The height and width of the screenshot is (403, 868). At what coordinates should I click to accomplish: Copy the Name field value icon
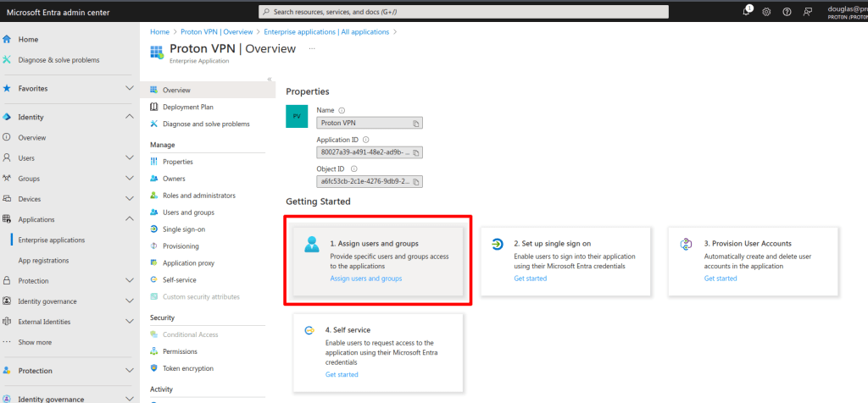[x=416, y=123]
